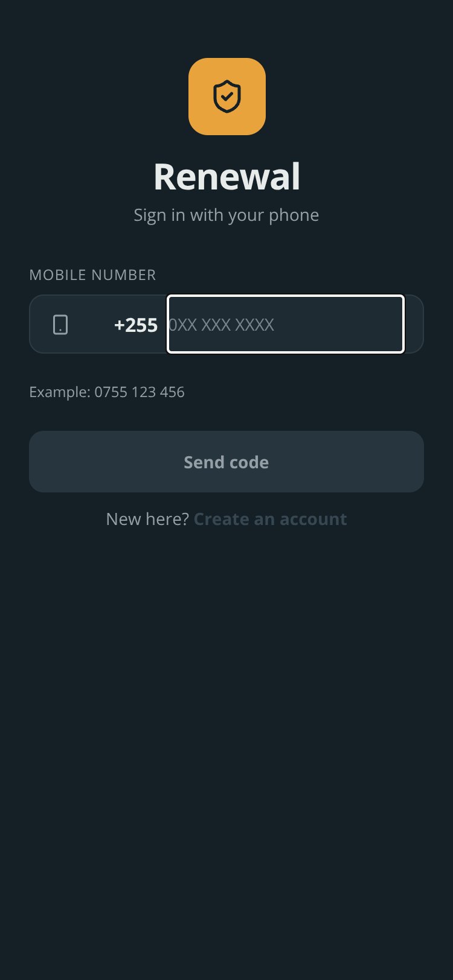Open the Create an account link
The image size is (453, 980).
[x=270, y=519]
